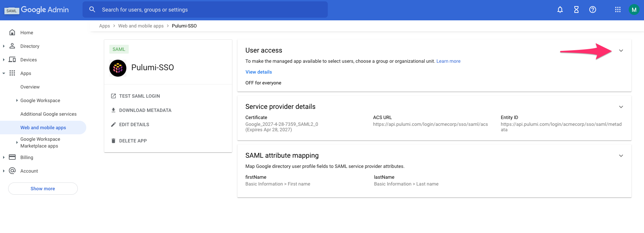Click the Entity ID URL value
Image resolution: width=644 pixels, height=233 pixels.
click(561, 127)
